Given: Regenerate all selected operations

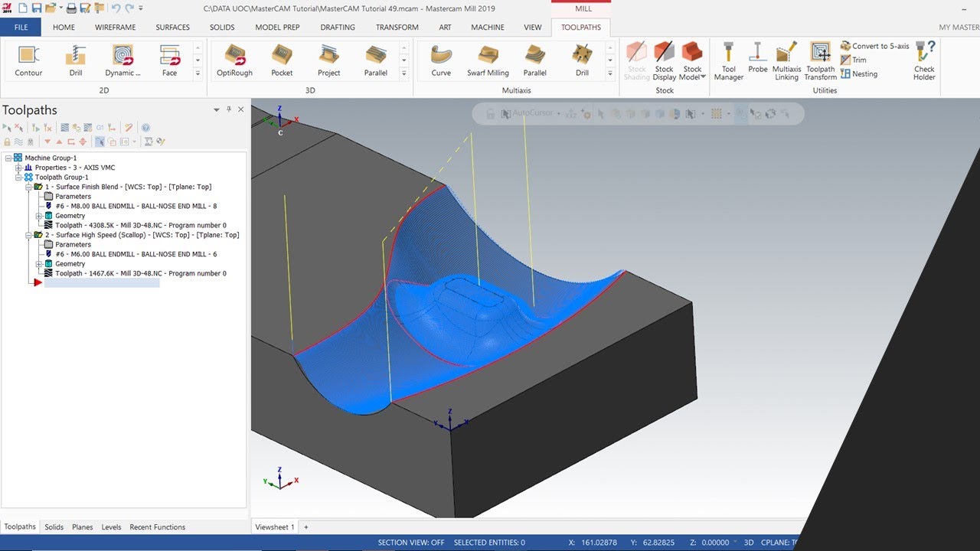Looking at the screenshot, I should [x=36, y=128].
